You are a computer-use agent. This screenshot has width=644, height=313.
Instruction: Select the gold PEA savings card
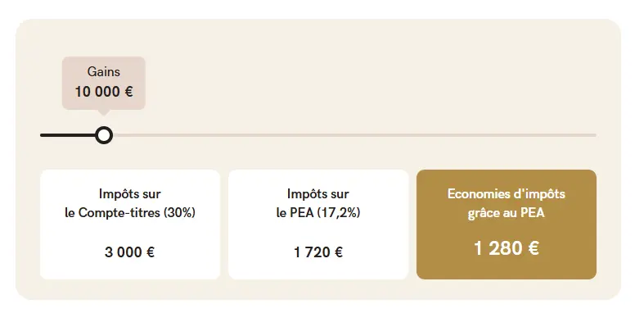pyautogui.click(x=507, y=225)
